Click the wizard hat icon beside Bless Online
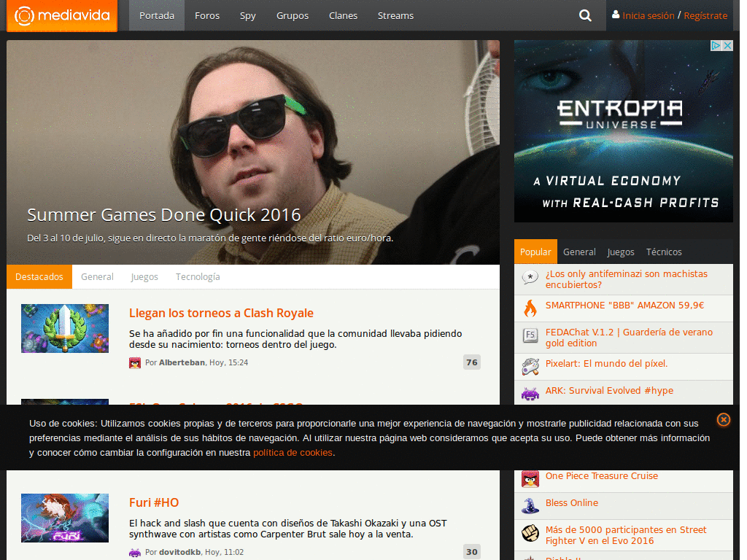Viewport: 747px width, 560px height. 530,506
